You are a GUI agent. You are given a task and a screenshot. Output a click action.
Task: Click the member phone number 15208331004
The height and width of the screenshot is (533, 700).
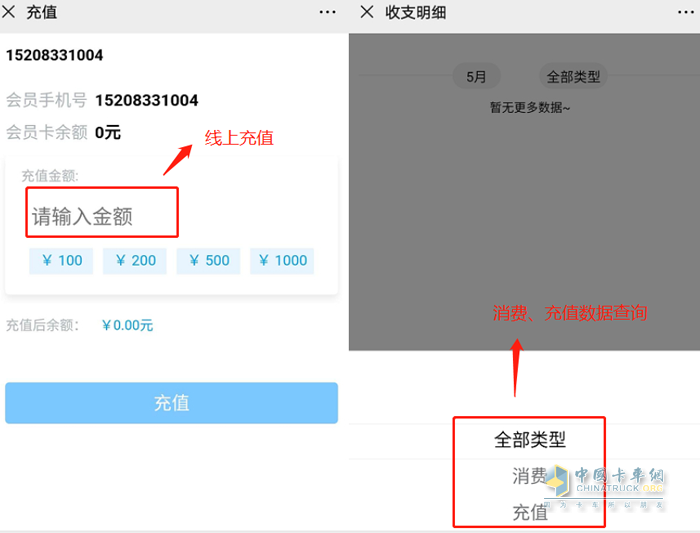pos(146,100)
